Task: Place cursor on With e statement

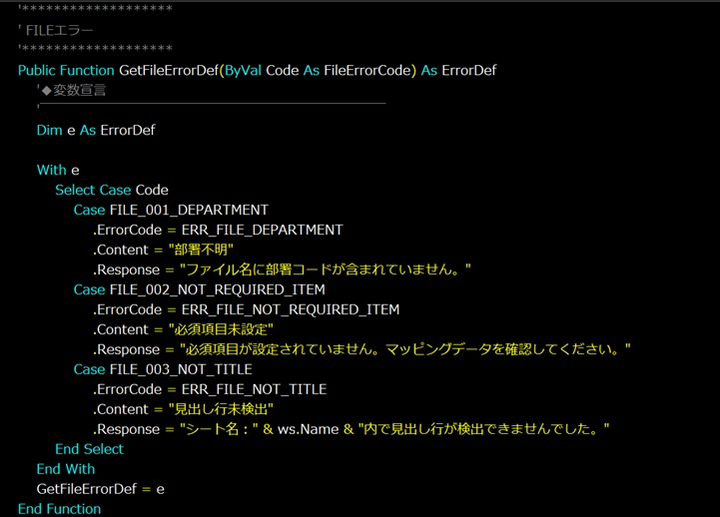Action: coord(51,170)
